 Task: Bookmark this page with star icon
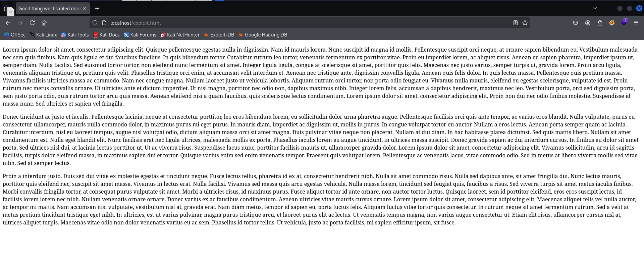(525, 23)
